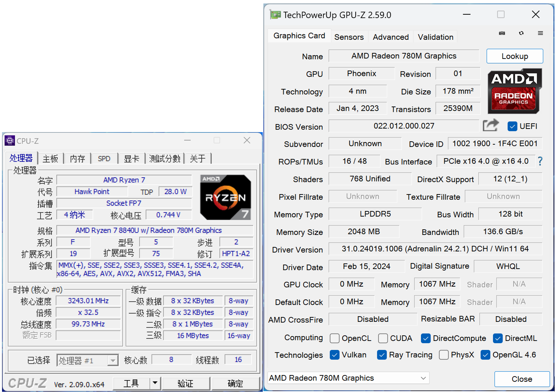
Task: Open the tools button dropdown arrow
Action: 155,383
